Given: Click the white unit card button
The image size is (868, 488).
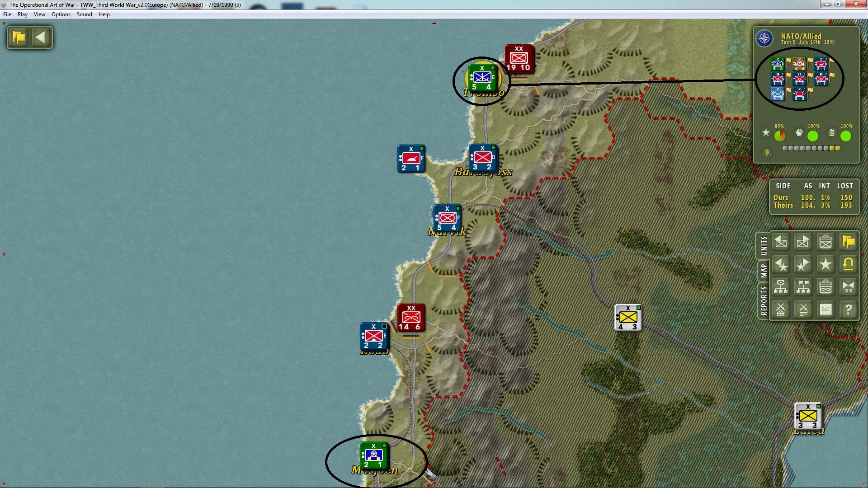Looking at the screenshot, I should point(826,310).
